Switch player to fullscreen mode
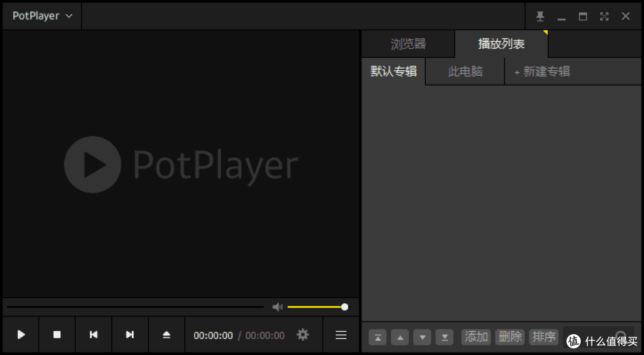 click(x=604, y=17)
